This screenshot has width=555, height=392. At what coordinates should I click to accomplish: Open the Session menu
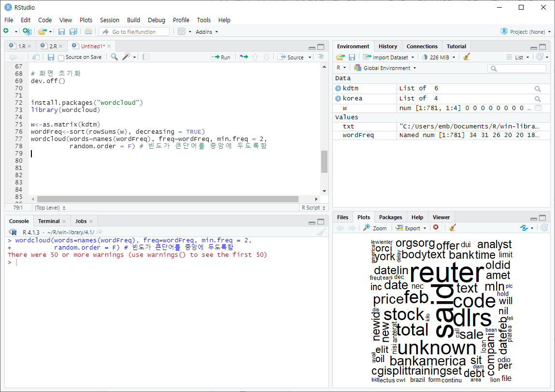[109, 20]
